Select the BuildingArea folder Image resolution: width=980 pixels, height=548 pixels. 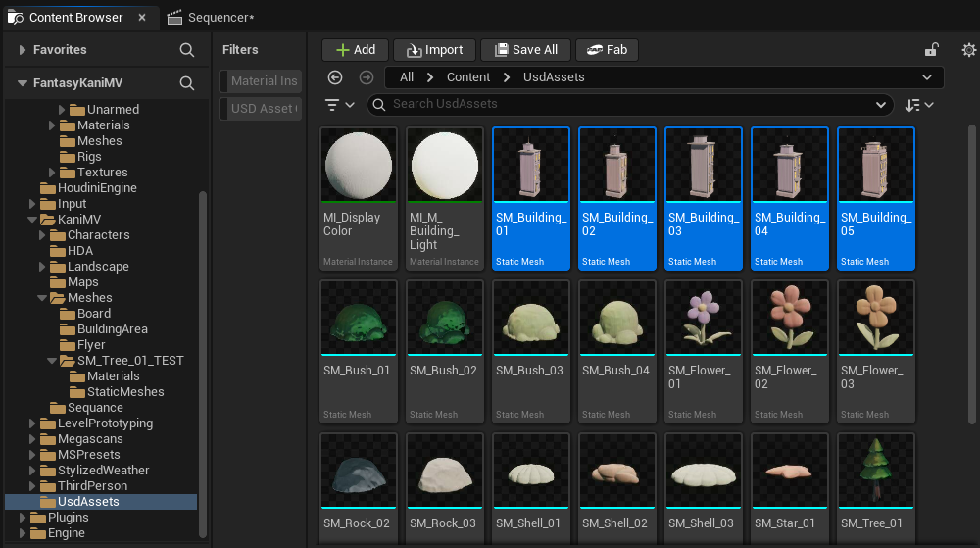pyautogui.click(x=103, y=329)
